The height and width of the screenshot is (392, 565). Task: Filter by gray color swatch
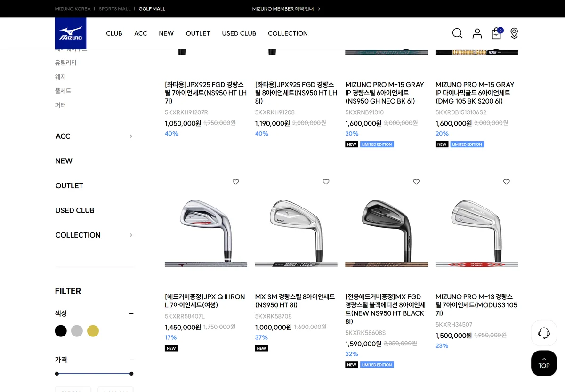click(77, 331)
